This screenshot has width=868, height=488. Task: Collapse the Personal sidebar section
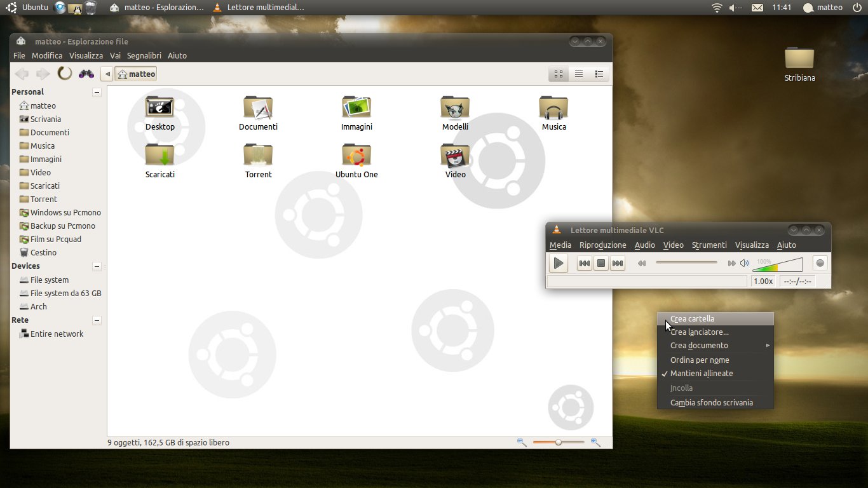(x=97, y=92)
